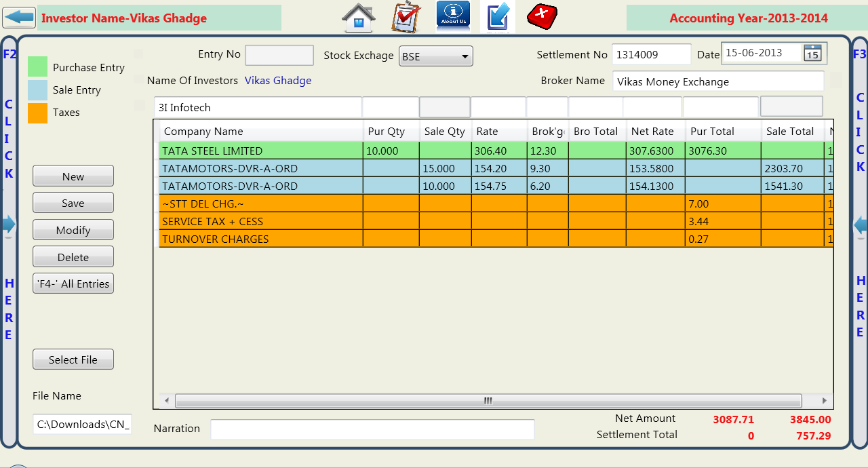The width and height of the screenshot is (868, 468).
Task: Expand the Stock Exchange BSE dropdown
Action: click(435, 56)
